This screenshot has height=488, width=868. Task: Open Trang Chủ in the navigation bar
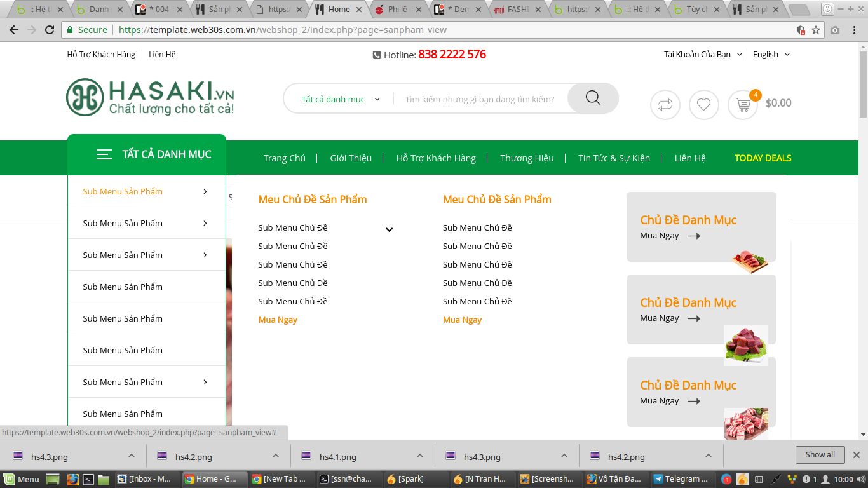point(285,158)
